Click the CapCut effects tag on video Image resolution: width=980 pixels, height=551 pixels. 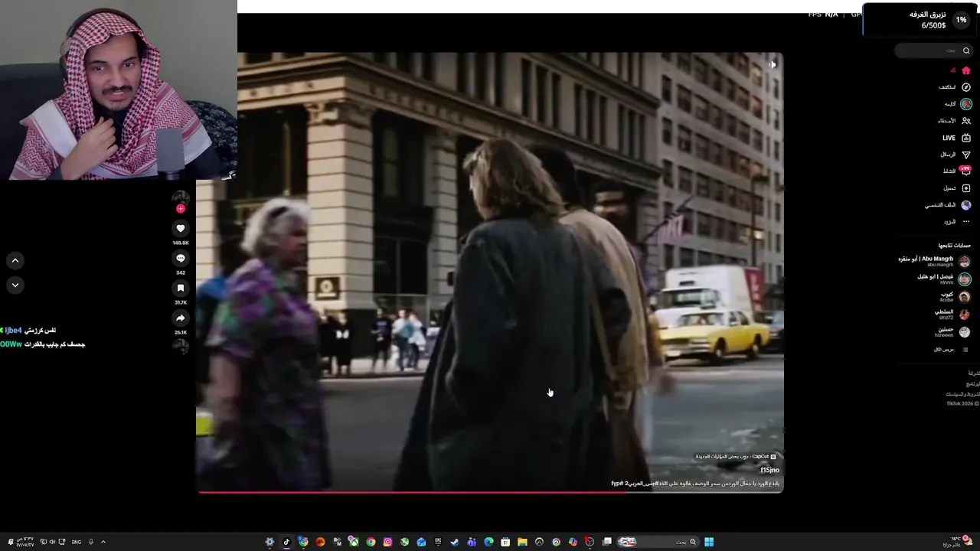[x=736, y=457]
